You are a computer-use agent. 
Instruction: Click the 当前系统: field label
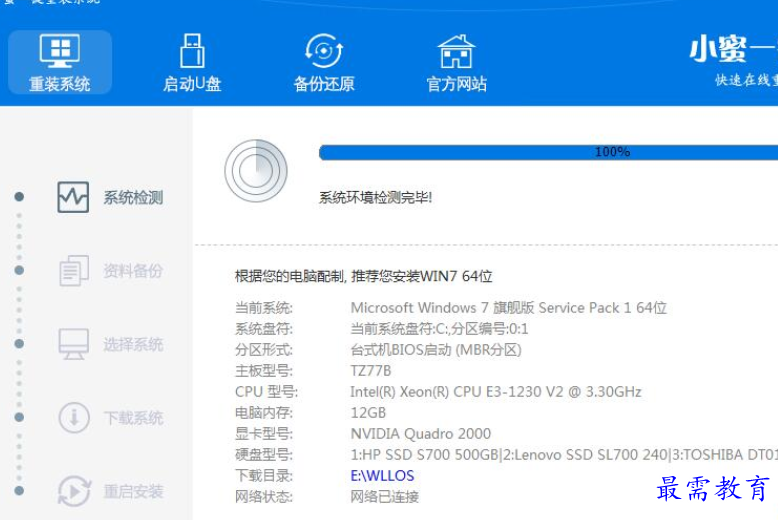coord(264,308)
